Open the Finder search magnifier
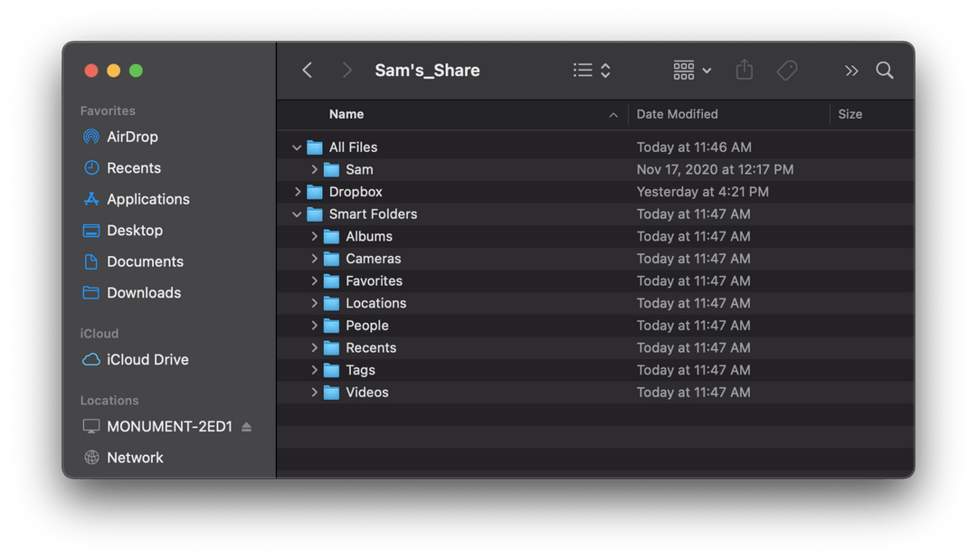Viewport: 977px width, 560px height. click(885, 71)
